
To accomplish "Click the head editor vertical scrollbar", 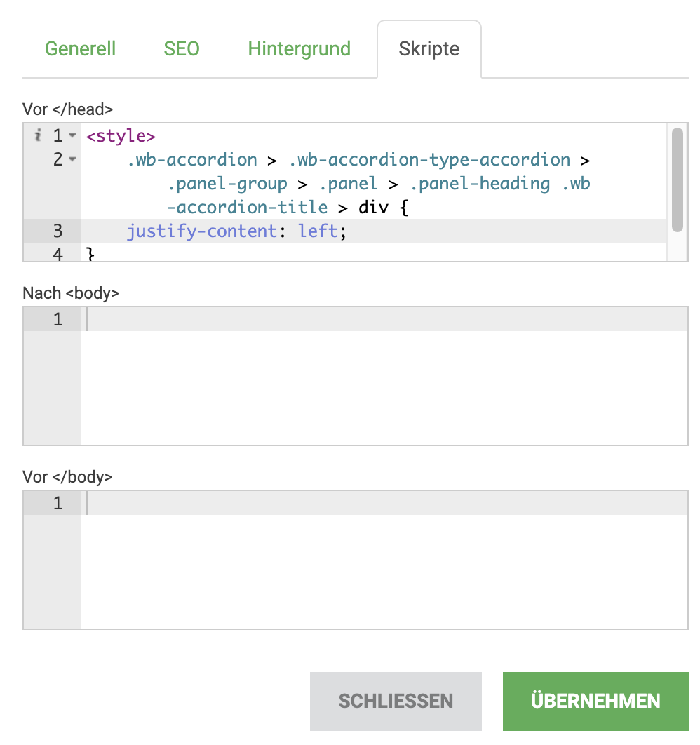I will coord(677,179).
